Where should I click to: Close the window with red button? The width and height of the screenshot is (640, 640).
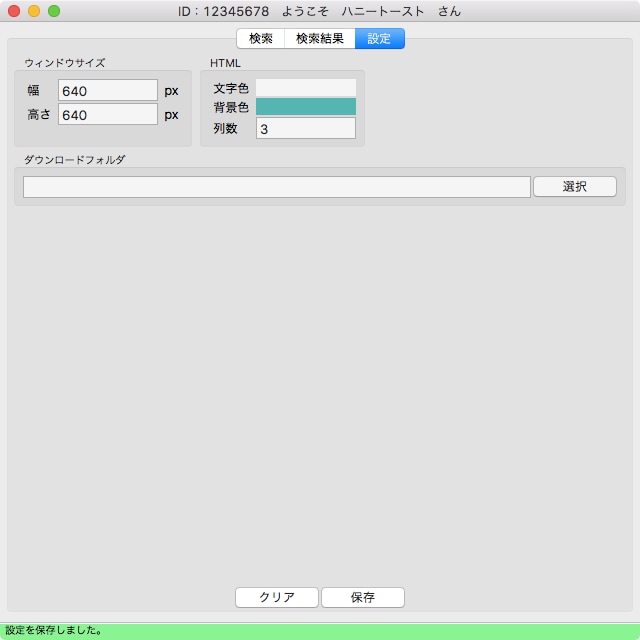tap(14, 11)
